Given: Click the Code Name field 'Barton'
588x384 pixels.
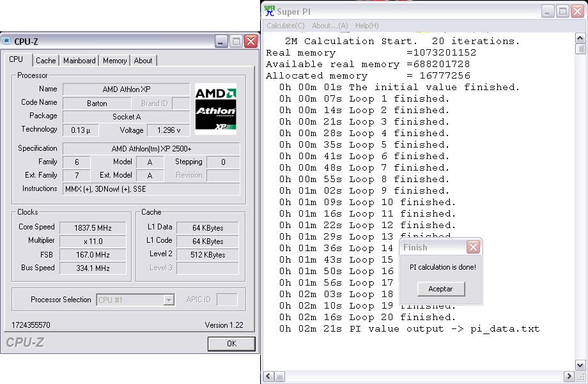Looking at the screenshot, I should (x=97, y=103).
